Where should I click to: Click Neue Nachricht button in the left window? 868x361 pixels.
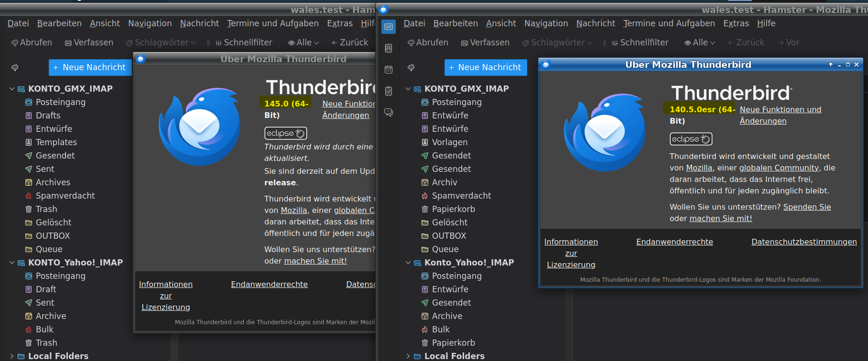(x=89, y=68)
